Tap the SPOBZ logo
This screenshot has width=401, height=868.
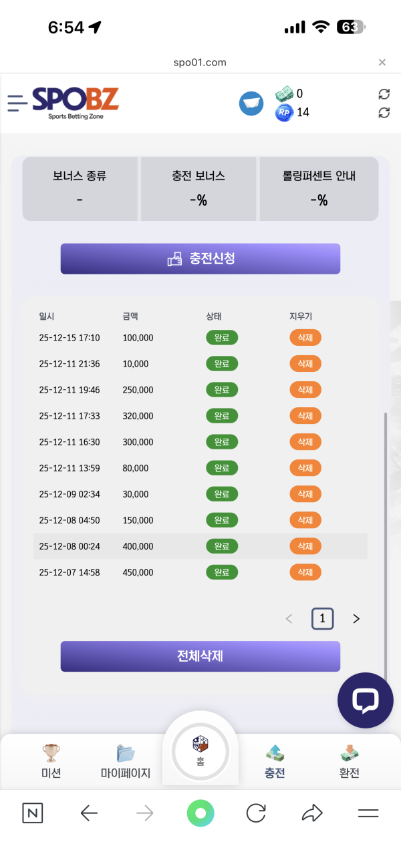76,103
